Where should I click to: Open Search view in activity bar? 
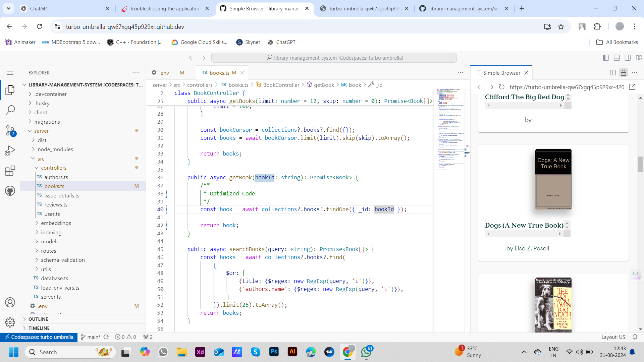pos(10,110)
